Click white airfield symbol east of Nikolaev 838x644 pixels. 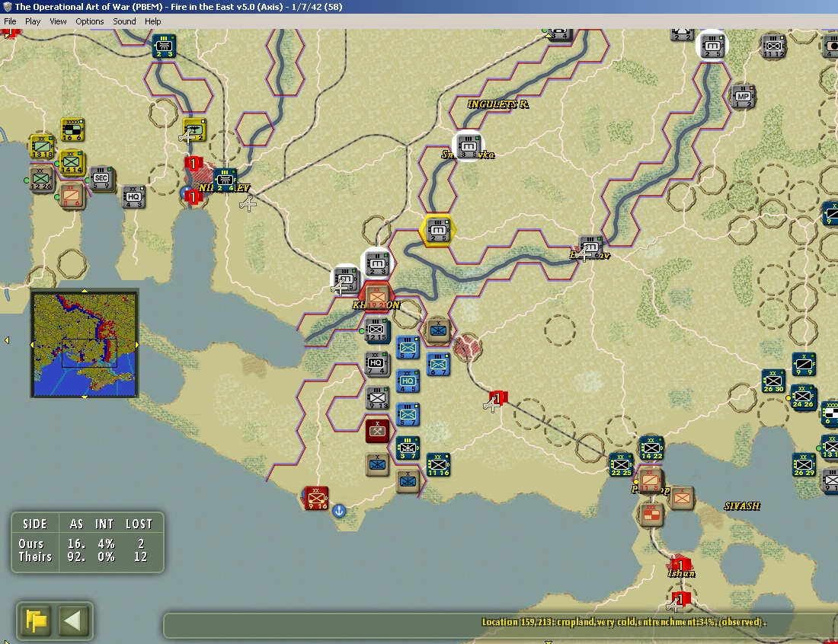pos(248,203)
